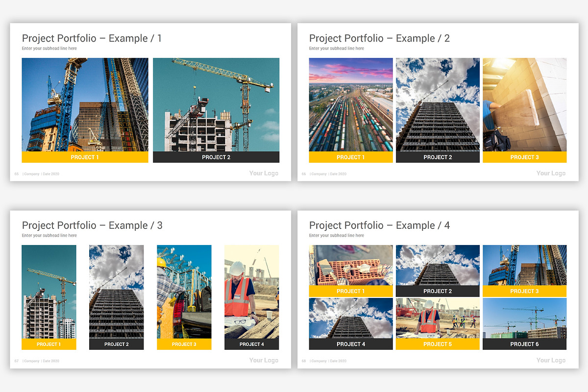This screenshot has width=588, height=392.
Task: Click PROJECT 2 label on Example 2 slide
Action: tap(438, 157)
